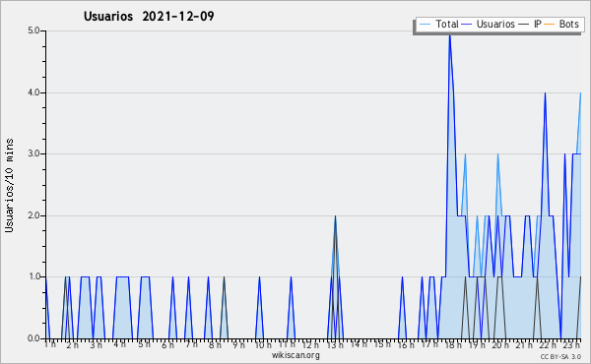Click the '22 h' x-axis label

coord(548,345)
